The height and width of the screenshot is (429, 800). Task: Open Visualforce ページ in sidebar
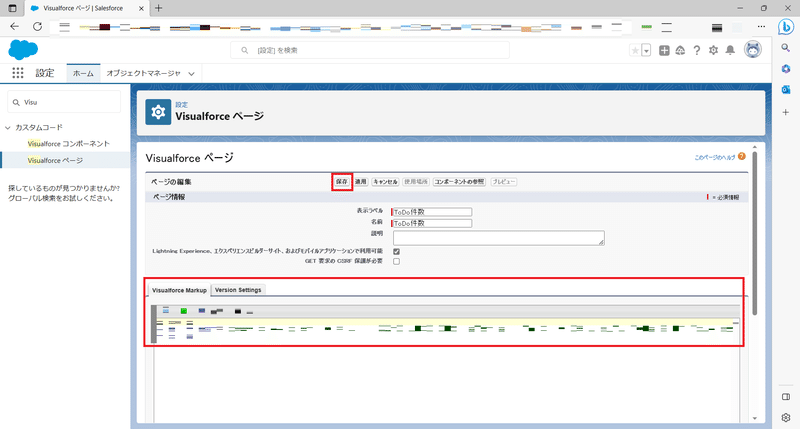(x=55, y=160)
